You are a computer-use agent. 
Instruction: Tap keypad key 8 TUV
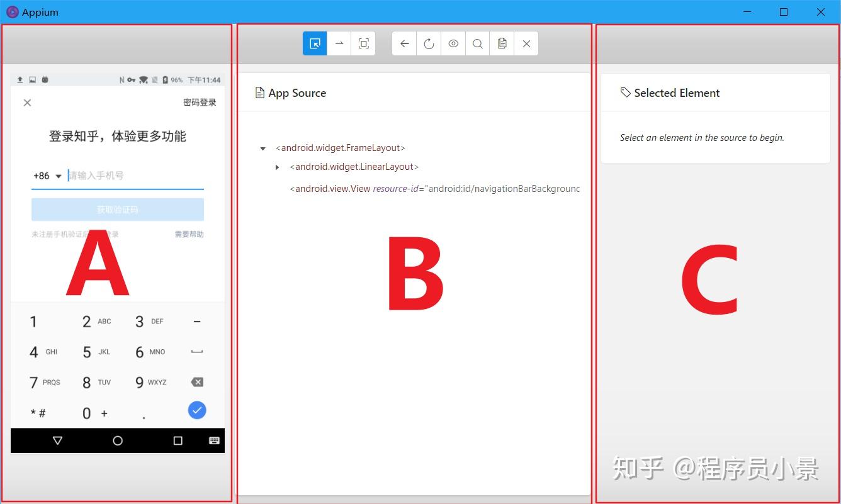96,383
